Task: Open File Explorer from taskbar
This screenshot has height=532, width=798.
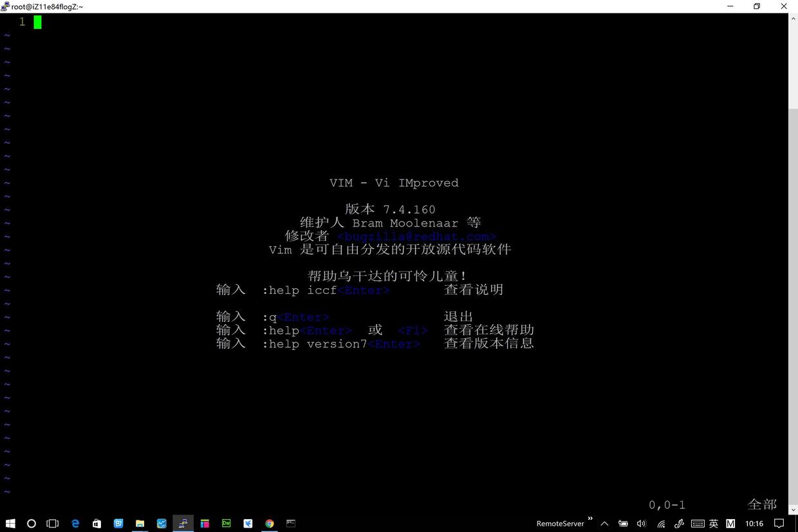Action: coord(140,524)
